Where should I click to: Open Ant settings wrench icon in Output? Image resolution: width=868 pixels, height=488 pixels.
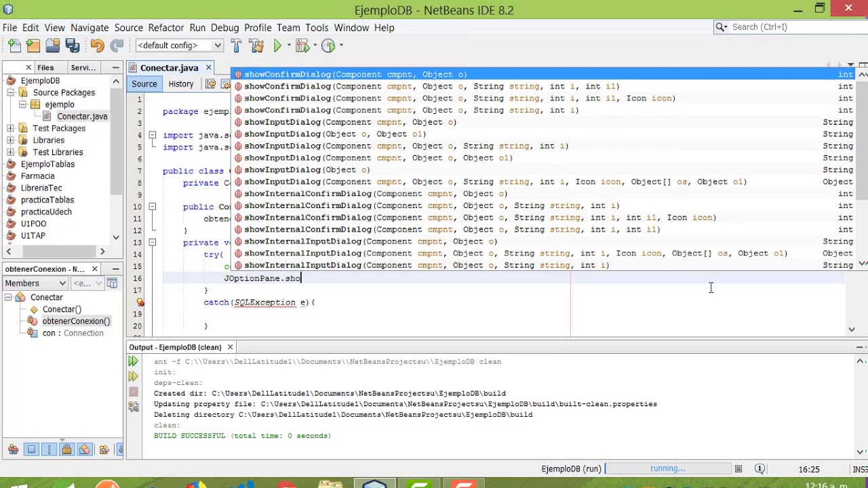pyautogui.click(x=134, y=407)
